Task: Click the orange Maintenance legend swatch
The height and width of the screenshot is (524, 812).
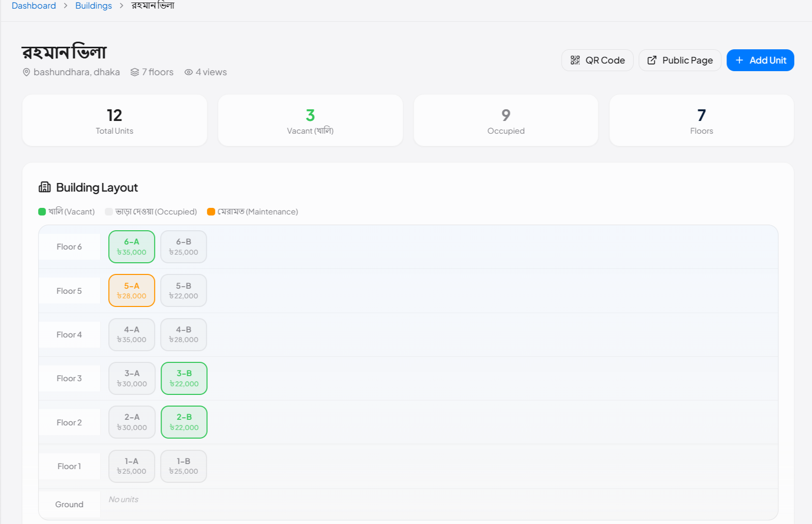Action: 211,211
